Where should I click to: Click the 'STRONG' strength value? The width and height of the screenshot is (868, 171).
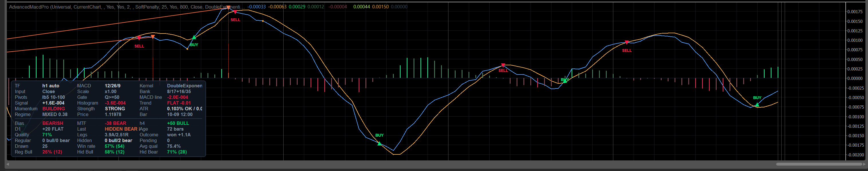pyautogui.click(x=115, y=109)
